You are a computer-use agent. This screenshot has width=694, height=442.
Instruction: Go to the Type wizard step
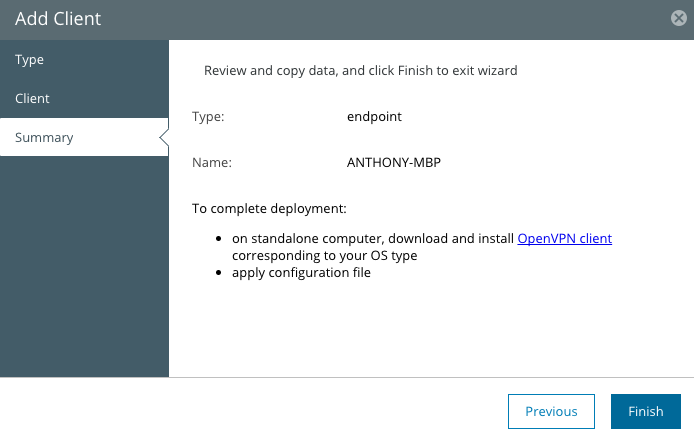click(84, 59)
